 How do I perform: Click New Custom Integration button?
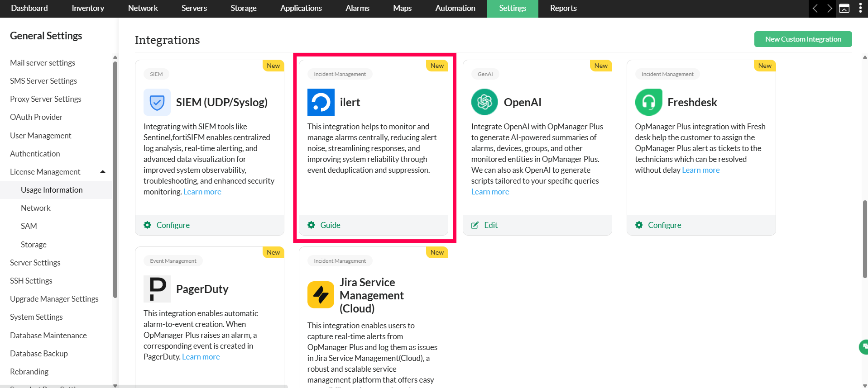coord(803,39)
